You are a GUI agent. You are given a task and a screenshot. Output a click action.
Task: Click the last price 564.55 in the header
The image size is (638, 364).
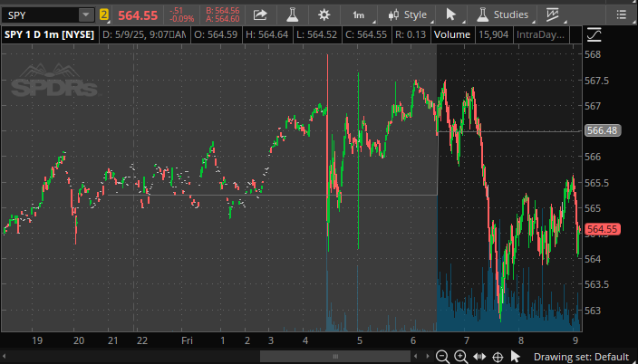[138, 15]
